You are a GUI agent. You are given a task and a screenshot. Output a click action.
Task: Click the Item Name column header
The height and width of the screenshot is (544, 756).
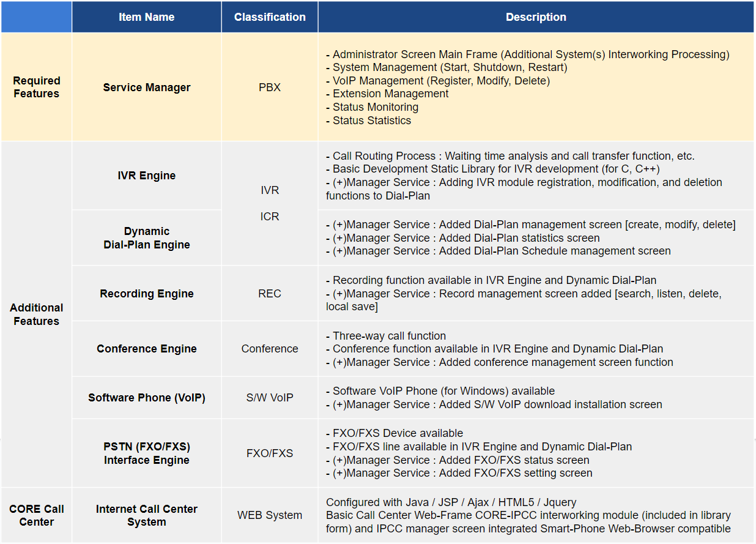pyautogui.click(x=146, y=17)
